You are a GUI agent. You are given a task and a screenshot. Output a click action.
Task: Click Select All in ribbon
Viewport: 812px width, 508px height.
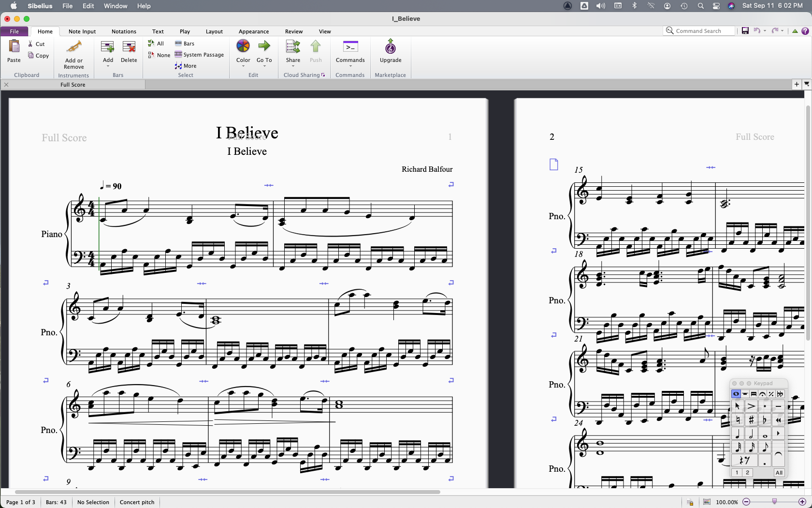click(x=156, y=44)
